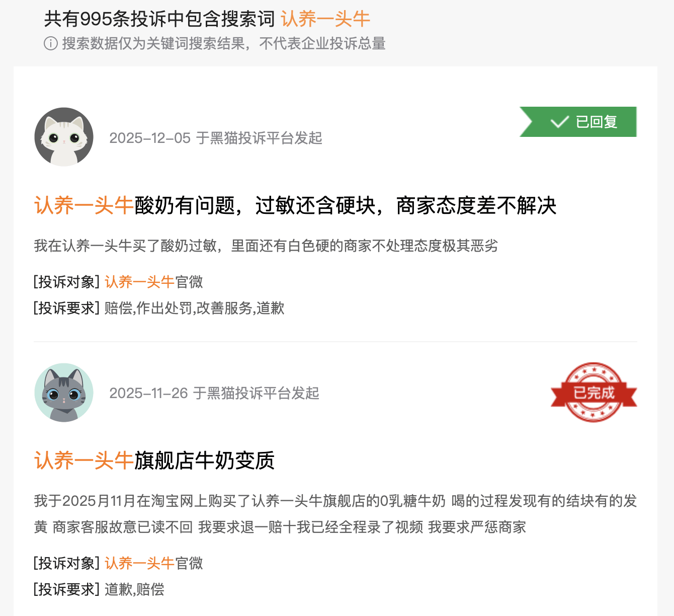Click the checkmark in the 已回复 badge
The image size is (674, 616).
point(559,122)
